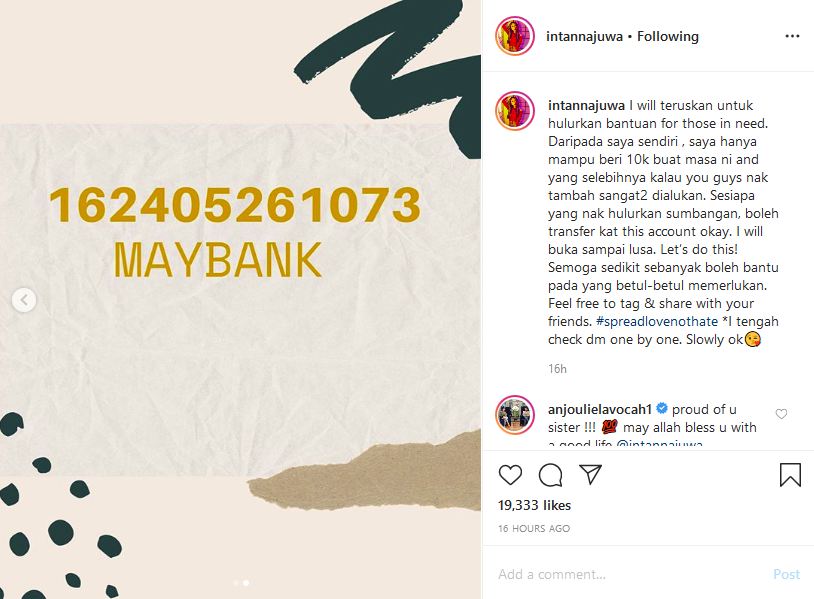Like anjoulielavocah1's comment with the small heart

tap(781, 414)
